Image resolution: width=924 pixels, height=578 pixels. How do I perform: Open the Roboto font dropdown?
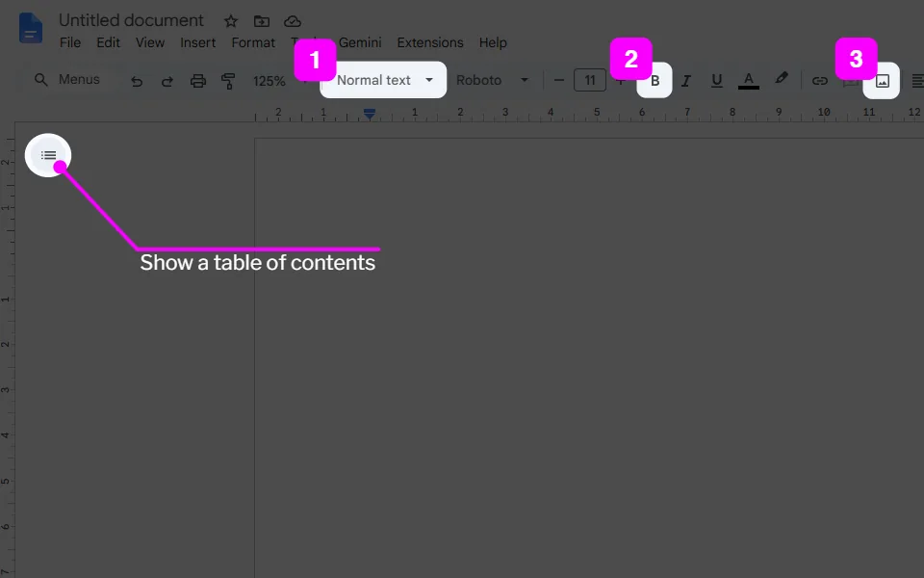(x=492, y=80)
